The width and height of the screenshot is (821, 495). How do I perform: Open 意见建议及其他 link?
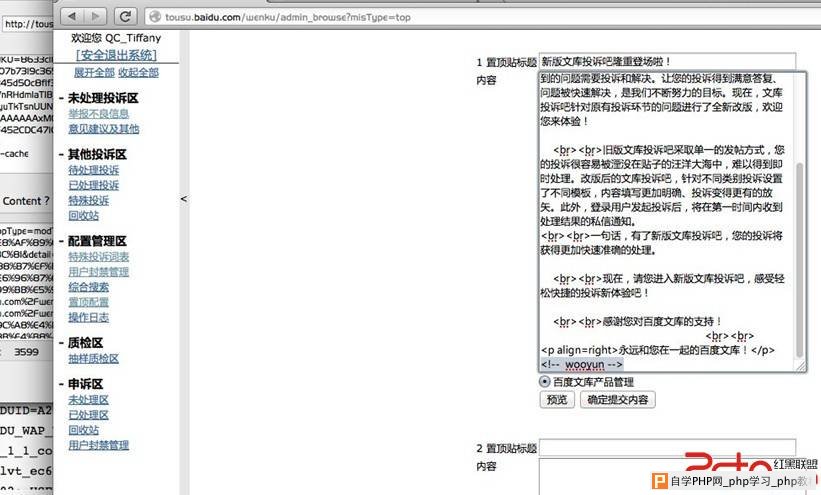point(104,129)
